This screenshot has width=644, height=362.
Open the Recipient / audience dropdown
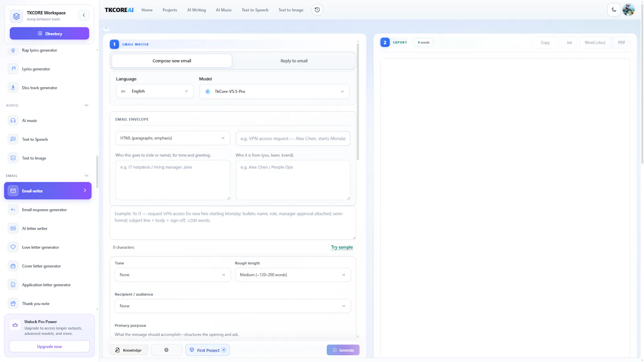[x=233, y=306]
